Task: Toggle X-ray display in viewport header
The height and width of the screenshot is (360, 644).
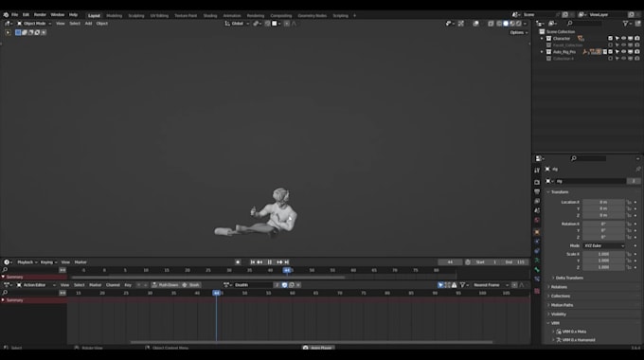Action: pos(491,24)
